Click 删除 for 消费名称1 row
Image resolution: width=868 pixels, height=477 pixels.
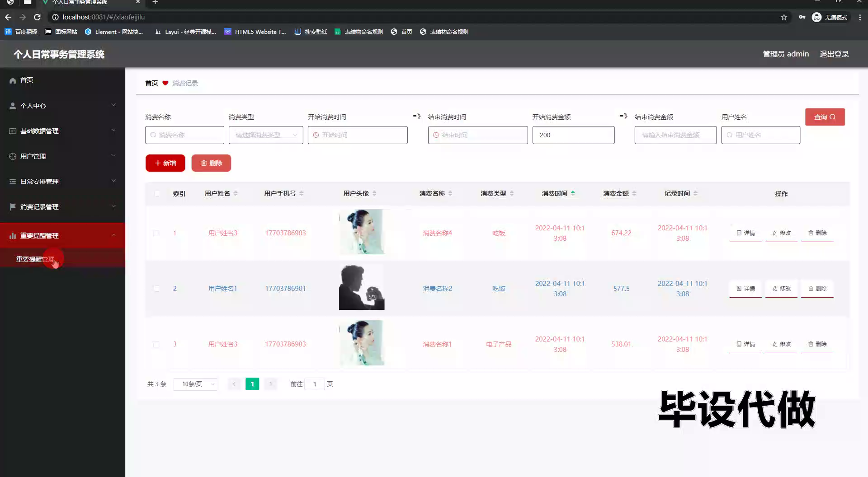817,344
